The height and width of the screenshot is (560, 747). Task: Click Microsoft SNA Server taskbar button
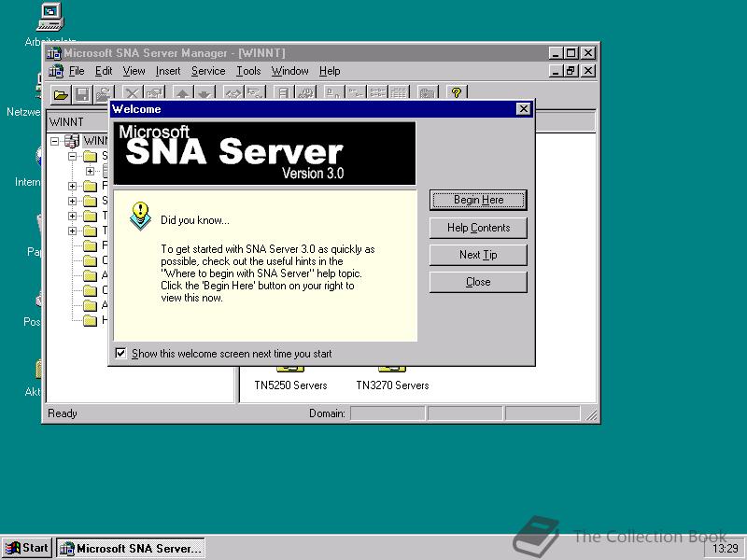click(131, 548)
